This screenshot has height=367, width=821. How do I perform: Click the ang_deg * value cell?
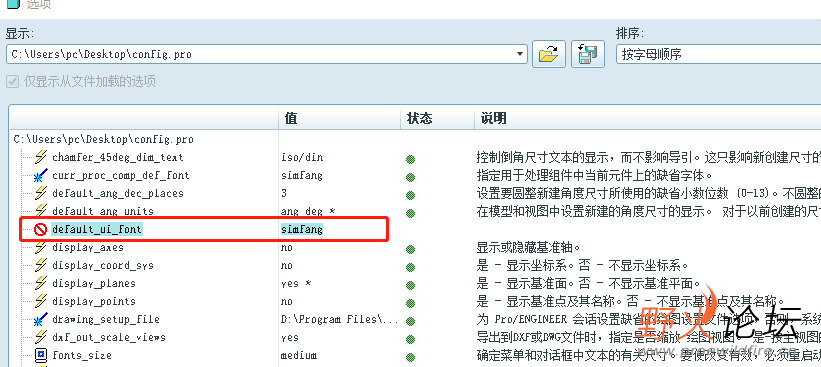click(308, 211)
